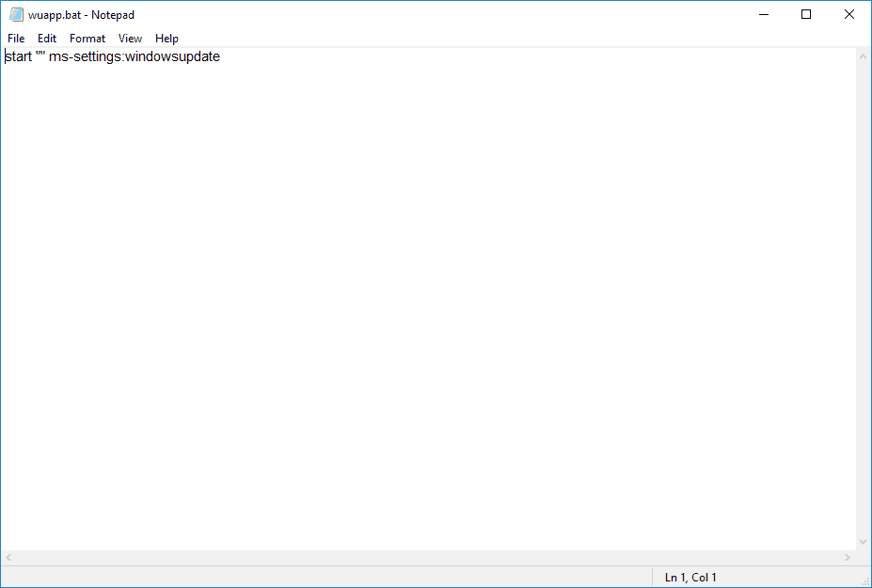Click empty area of the text editor

(423, 301)
